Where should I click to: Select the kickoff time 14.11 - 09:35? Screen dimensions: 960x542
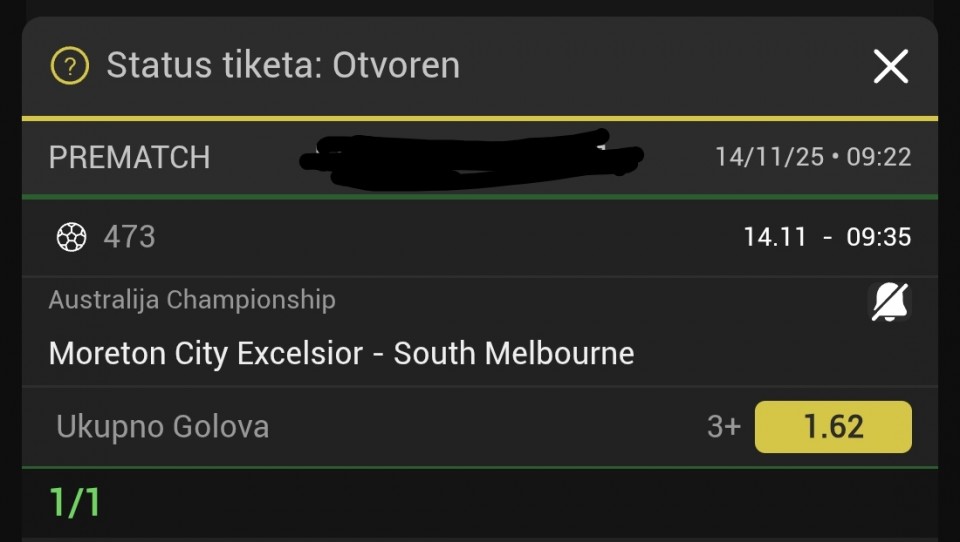coord(827,237)
